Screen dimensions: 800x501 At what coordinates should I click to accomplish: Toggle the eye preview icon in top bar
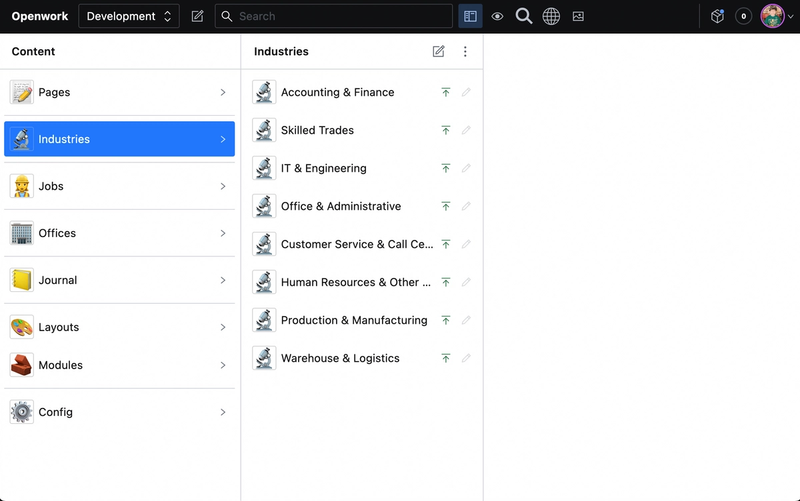(x=497, y=16)
